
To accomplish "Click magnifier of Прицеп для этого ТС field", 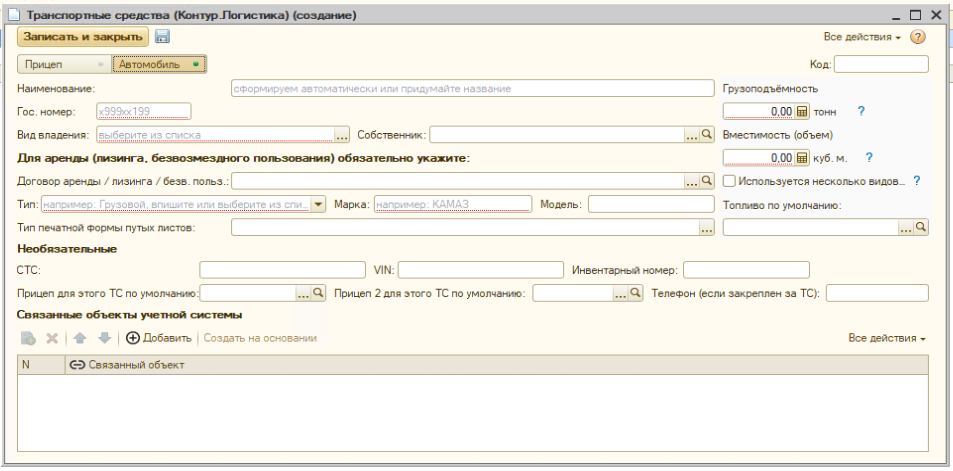I will coord(318,293).
